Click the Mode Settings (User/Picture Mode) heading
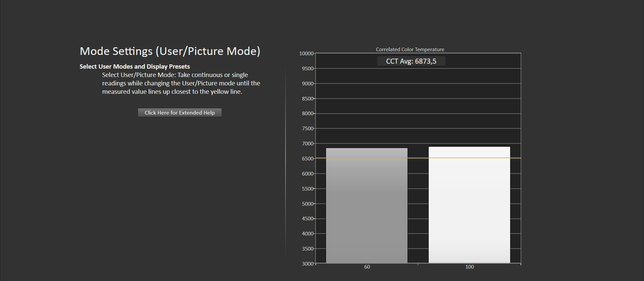This screenshot has height=281, width=644. pyautogui.click(x=170, y=51)
